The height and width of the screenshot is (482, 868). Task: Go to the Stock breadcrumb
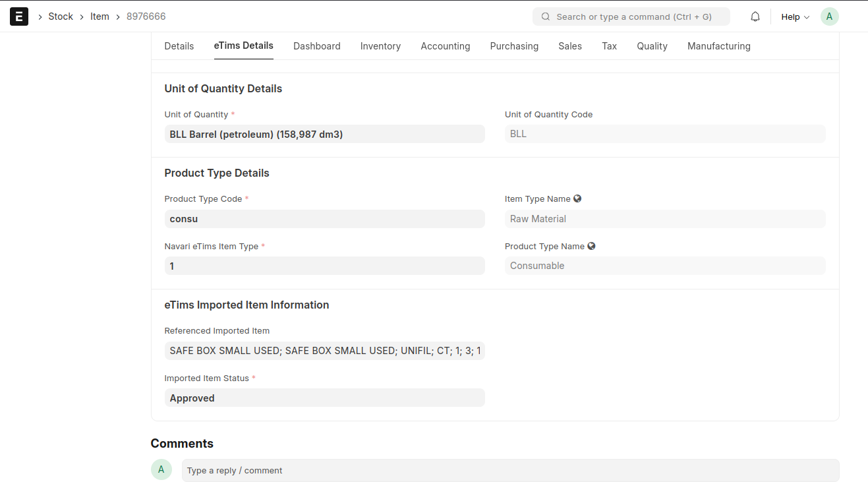[61, 16]
